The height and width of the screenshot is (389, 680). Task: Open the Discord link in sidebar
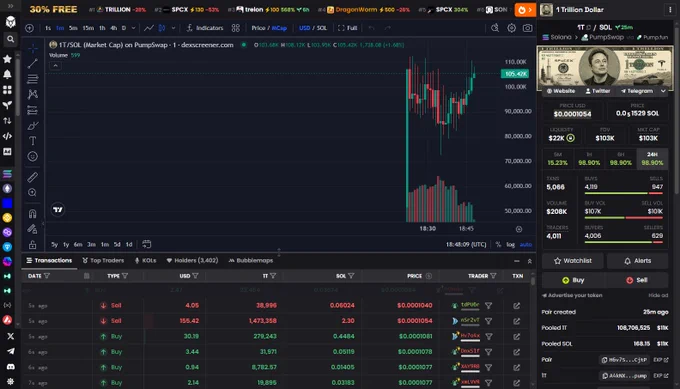tap(10, 366)
